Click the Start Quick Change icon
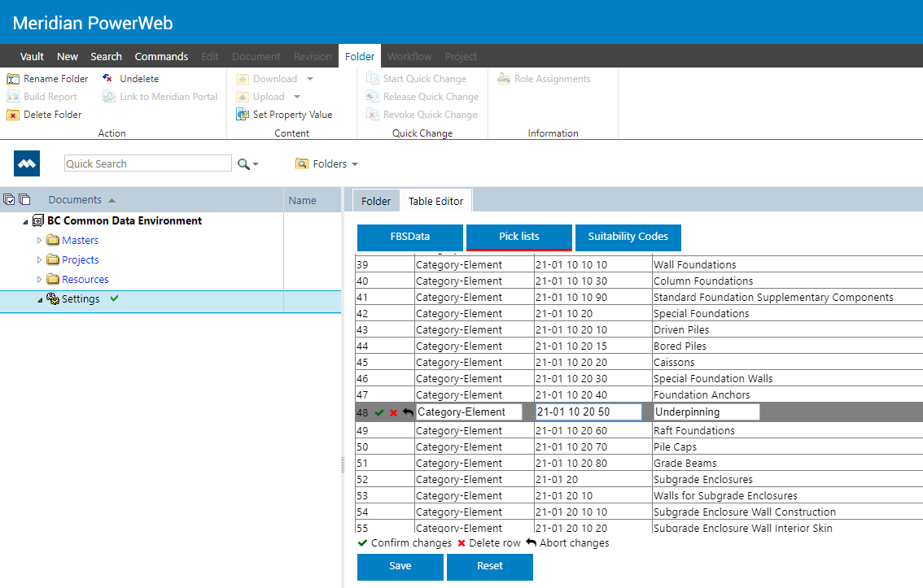 [x=373, y=78]
